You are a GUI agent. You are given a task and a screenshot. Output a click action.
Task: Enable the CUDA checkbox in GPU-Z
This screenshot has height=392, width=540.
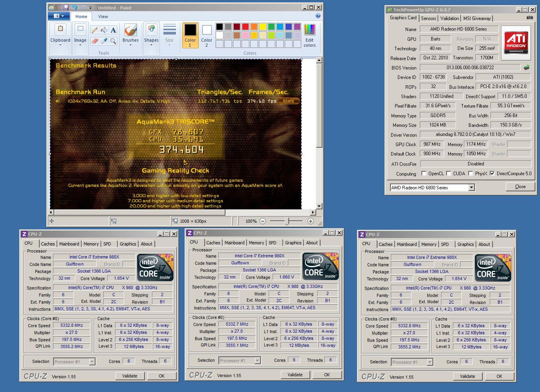coord(448,173)
